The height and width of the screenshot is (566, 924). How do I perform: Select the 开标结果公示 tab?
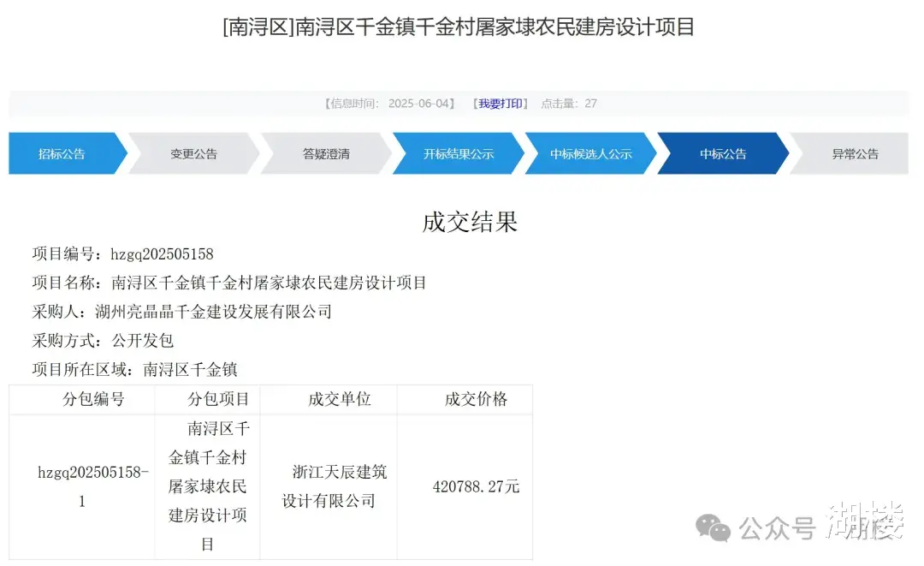click(x=458, y=154)
